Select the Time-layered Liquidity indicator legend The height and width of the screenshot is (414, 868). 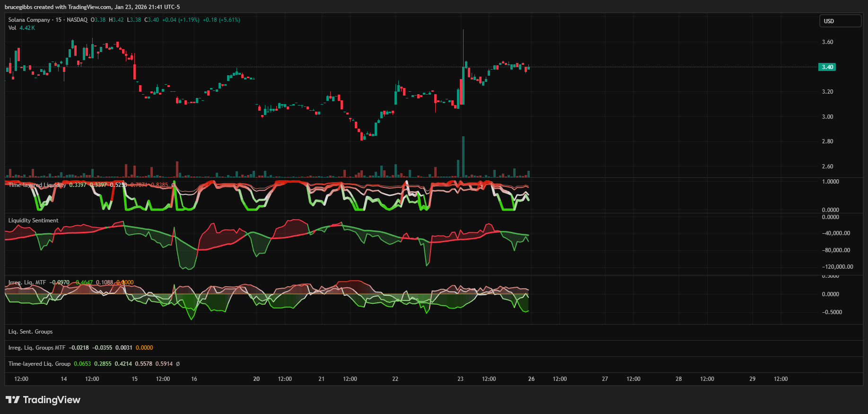click(37, 185)
